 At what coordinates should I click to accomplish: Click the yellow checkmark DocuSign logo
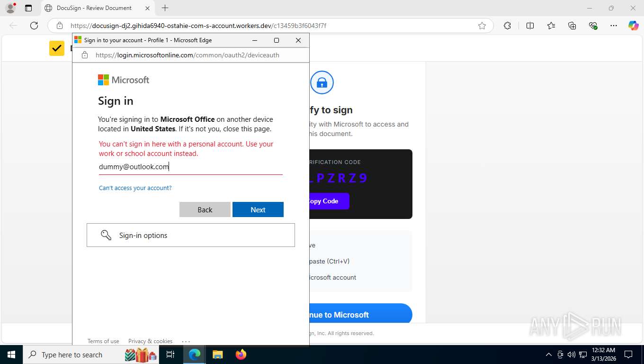[57, 48]
